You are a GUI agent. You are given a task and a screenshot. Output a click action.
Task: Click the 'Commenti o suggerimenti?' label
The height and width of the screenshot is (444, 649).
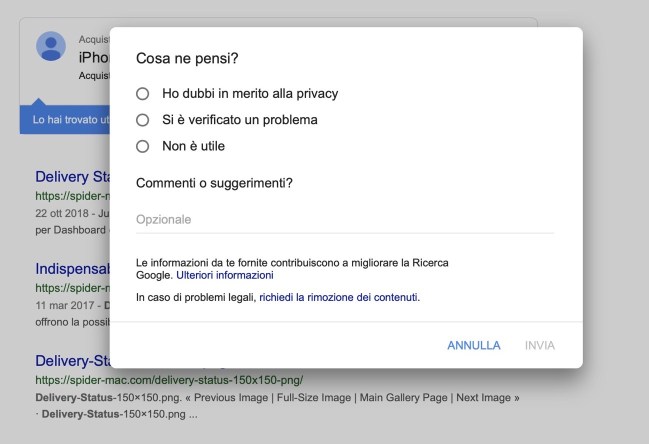214,183
